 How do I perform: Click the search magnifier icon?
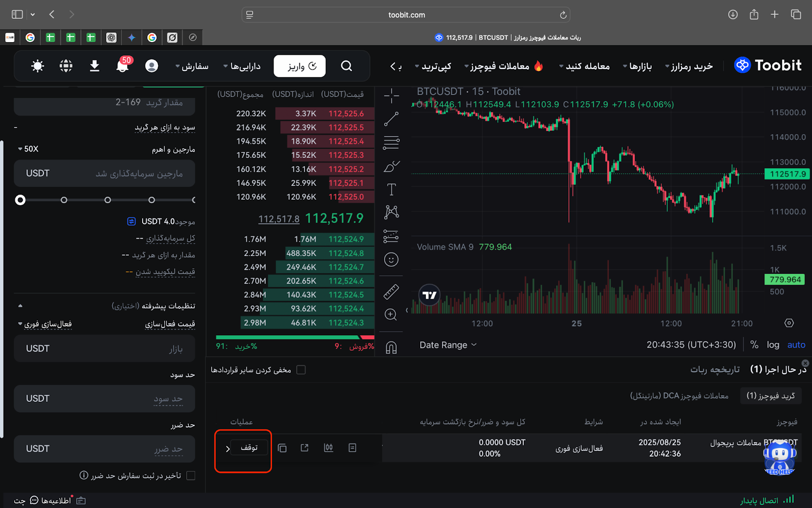347,66
